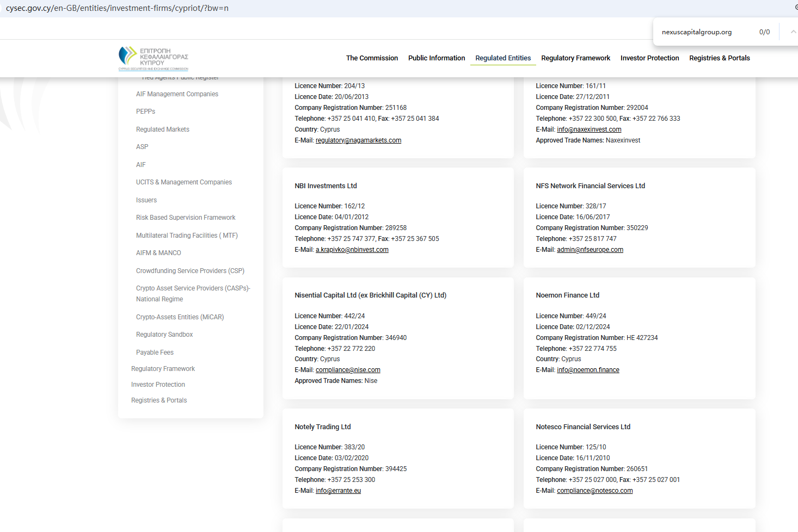Open The Commission menu
The height and width of the screenshot is (532, 798).
point(372,58)
